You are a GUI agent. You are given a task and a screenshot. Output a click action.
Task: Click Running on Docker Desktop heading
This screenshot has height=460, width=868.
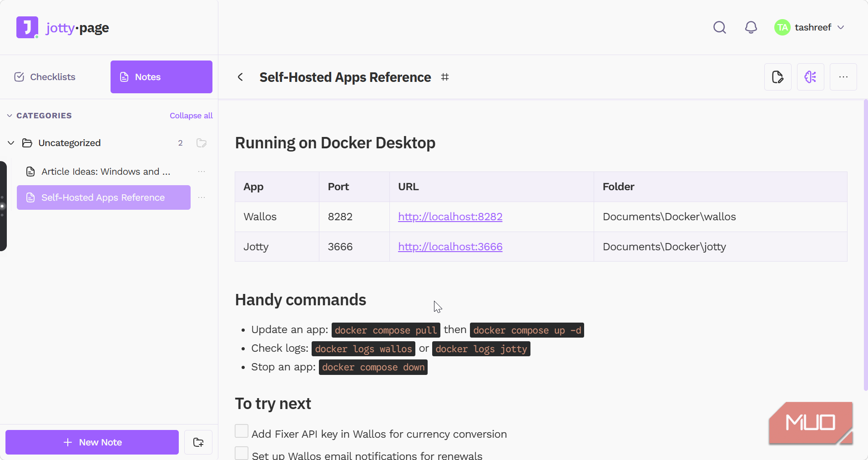click(335, 143)
